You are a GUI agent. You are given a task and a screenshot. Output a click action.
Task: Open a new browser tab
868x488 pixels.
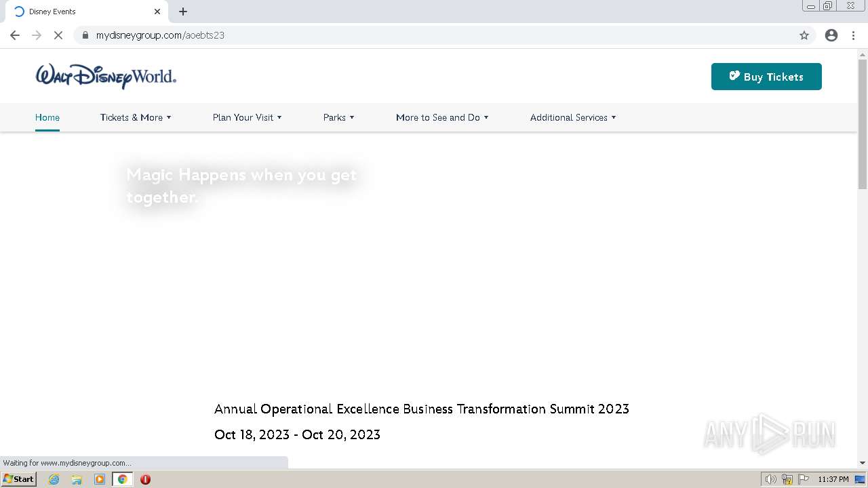[183, 12]
